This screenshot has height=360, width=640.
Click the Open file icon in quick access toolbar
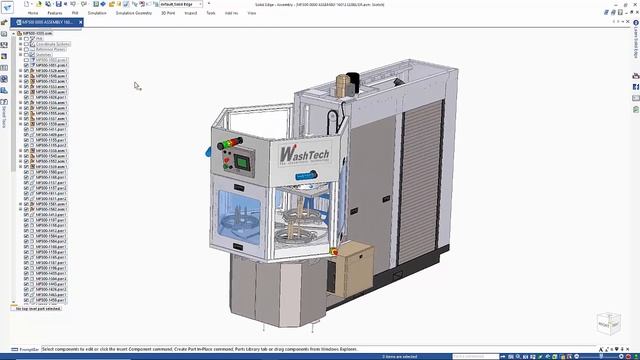coord(39,4)
